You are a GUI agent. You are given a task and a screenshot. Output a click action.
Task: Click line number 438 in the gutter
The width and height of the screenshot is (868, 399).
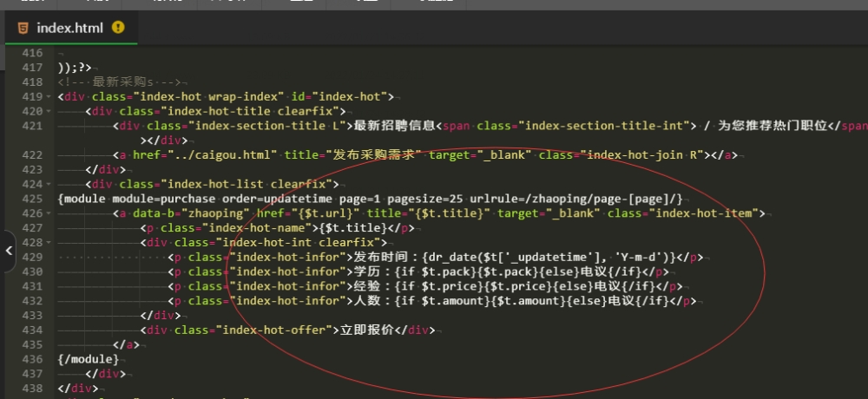[32, 388]
